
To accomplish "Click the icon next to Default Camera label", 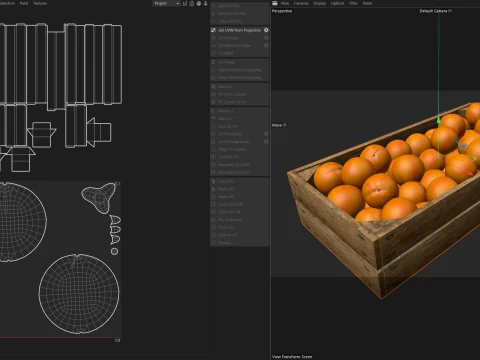I will pos(450,11).
